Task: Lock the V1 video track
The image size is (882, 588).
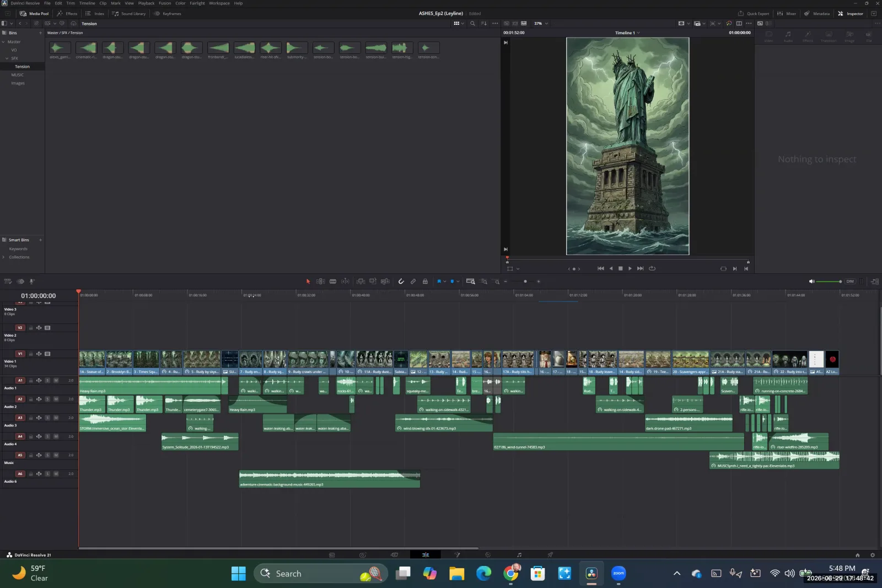Action: (x=31, y=354)
